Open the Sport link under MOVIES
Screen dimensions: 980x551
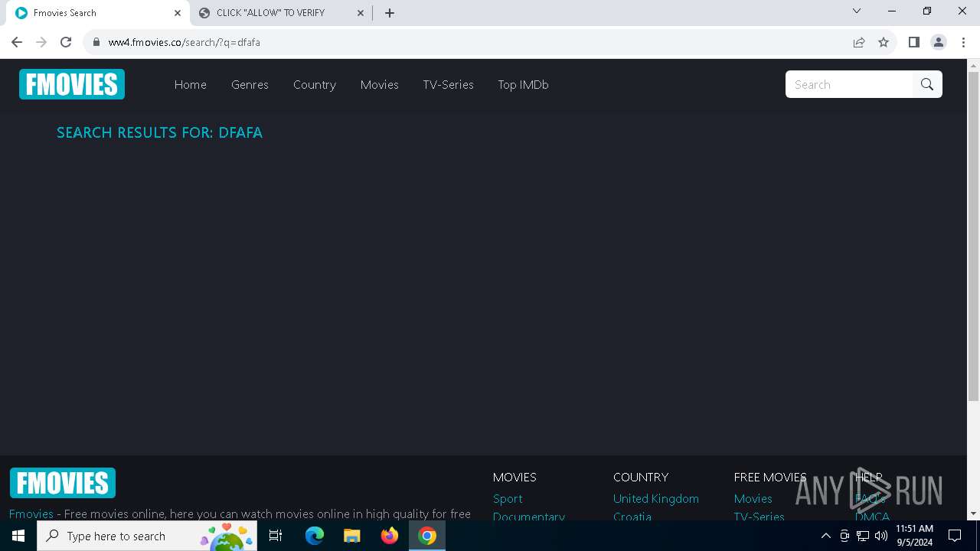(x=508, y=498)
